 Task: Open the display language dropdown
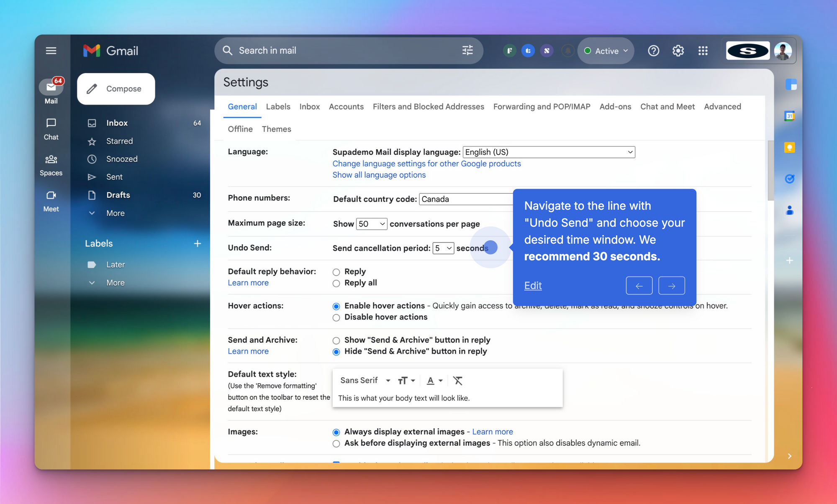(548, 152)
